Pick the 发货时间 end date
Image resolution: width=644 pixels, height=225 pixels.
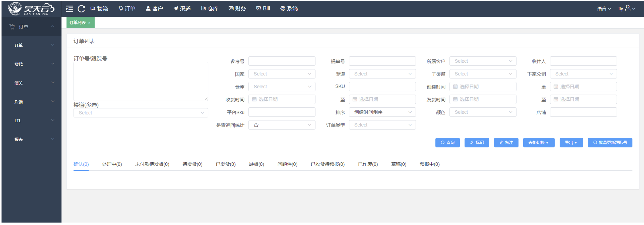coord(583,99)
